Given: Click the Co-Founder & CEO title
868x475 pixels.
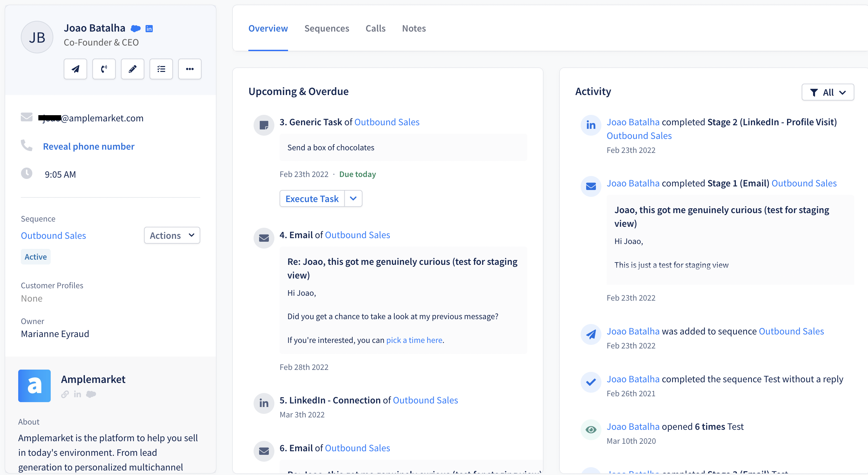Looking at the screenshot, I should (x=101, y=43).
